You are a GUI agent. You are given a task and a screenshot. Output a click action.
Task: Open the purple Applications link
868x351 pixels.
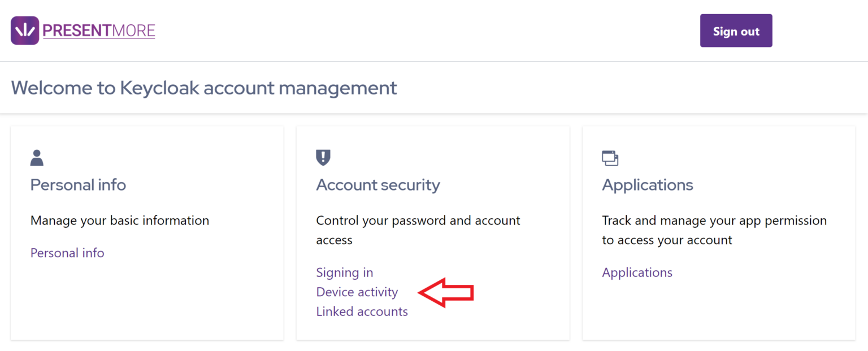click(x=637, y=272)
